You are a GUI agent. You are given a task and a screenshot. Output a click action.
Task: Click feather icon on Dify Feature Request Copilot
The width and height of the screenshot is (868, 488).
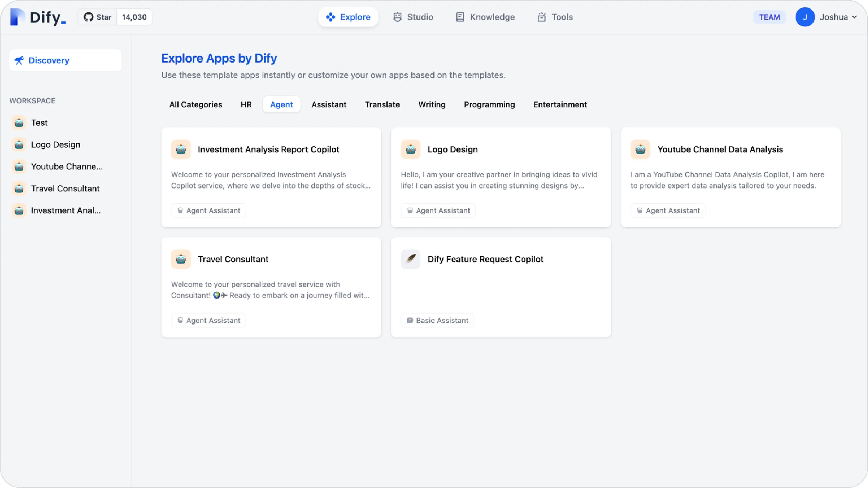(410, 259)
